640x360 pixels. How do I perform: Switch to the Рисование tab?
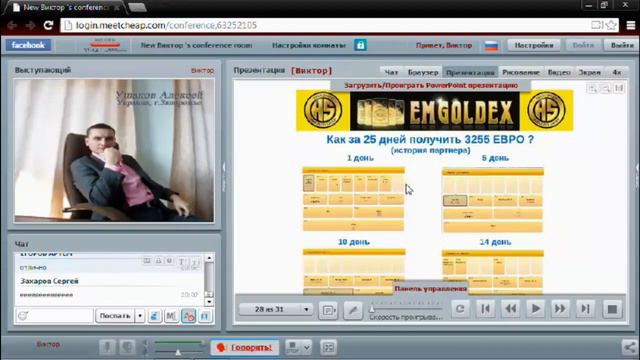pyautogui.click(x=521, y=72)
